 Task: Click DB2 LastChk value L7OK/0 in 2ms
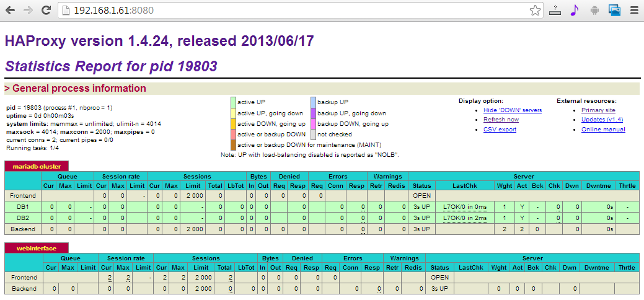coord(465,218)
